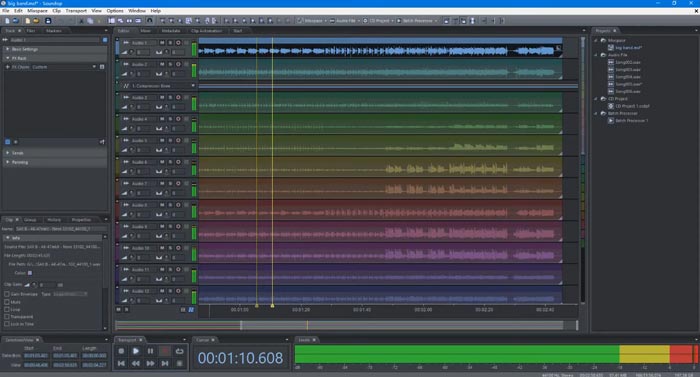Switch to the History tab

coord(54,220)
